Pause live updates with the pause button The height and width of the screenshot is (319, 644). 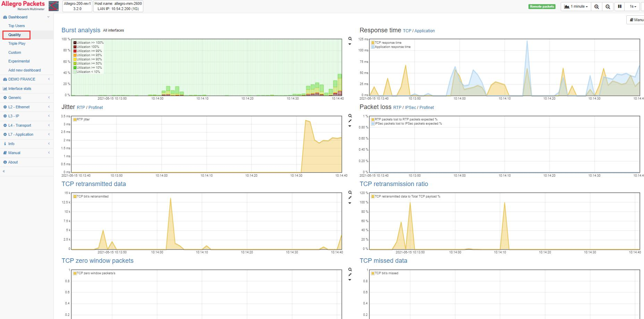click(x=620, y=7)
